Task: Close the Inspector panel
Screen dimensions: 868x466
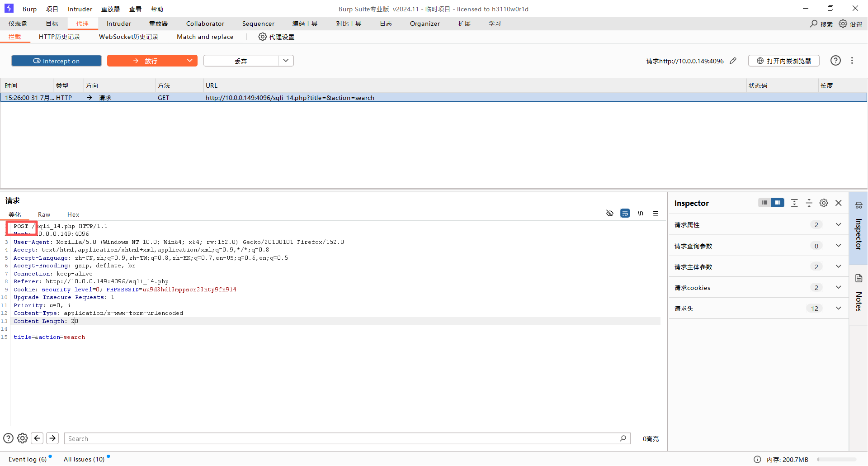Action: tap(839, 203)
